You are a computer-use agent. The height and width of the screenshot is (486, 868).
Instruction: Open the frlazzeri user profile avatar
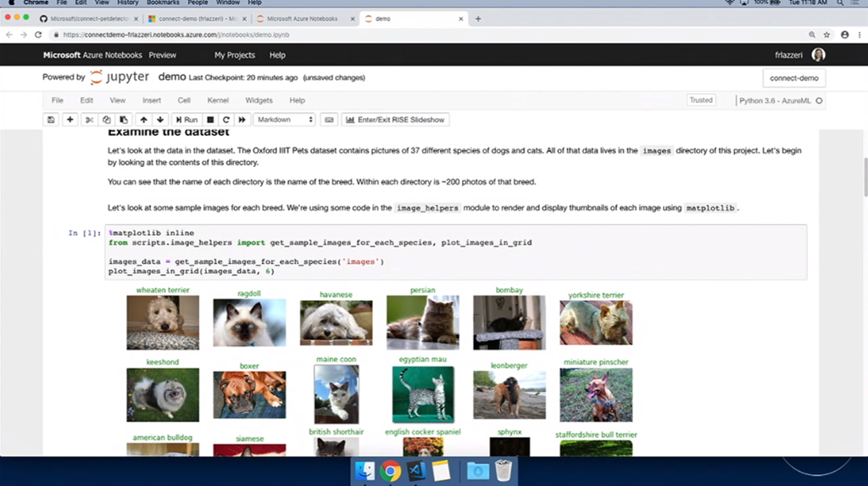[x=818, y=54]
